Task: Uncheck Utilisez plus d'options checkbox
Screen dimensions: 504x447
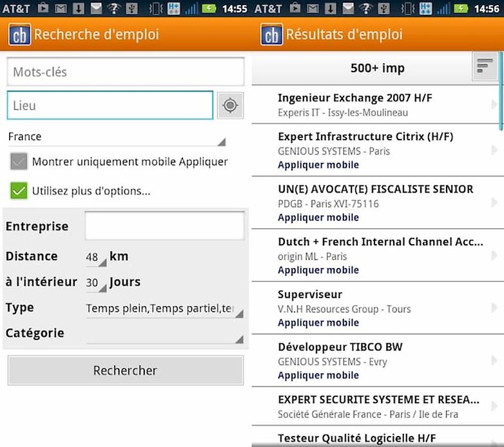Action: [x=19, y=191]
